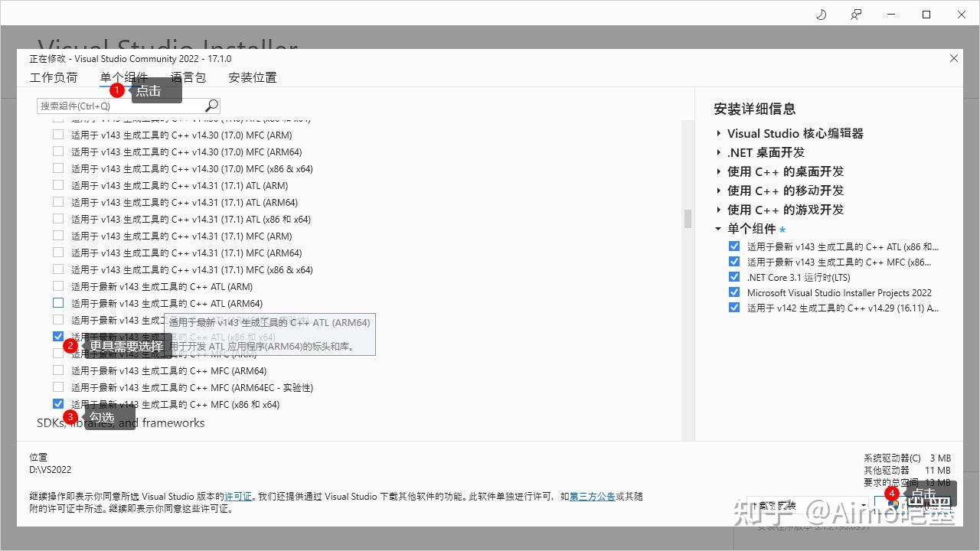Expand Visual Studio 核心编辑器 section
This screenshot has height=551, width=980.
point(717,133)
